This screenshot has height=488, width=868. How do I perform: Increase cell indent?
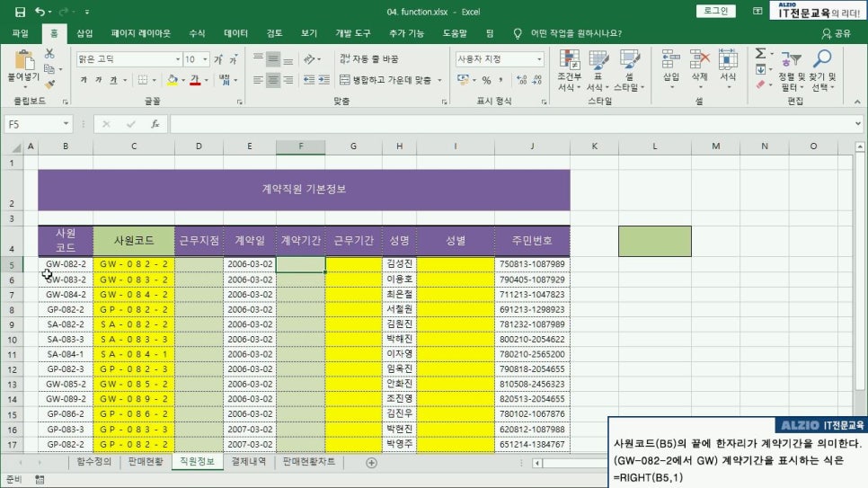tap(324, 80)
